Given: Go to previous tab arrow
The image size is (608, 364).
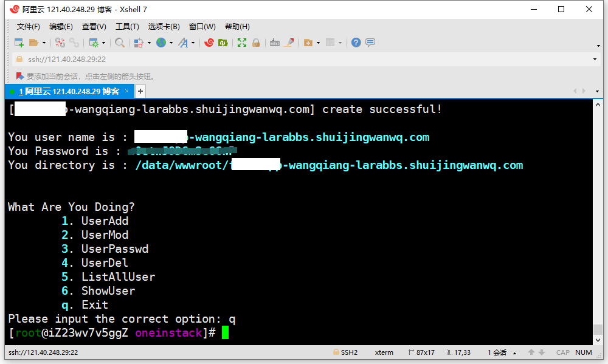Looking at the screenshot, I should (575, 91).
